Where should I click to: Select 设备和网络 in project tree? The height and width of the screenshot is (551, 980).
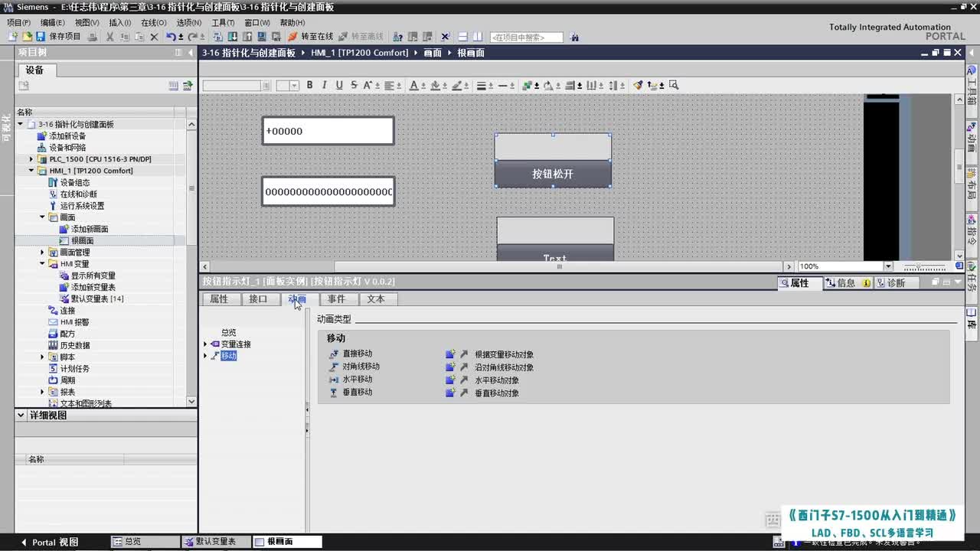coord(67,148)
